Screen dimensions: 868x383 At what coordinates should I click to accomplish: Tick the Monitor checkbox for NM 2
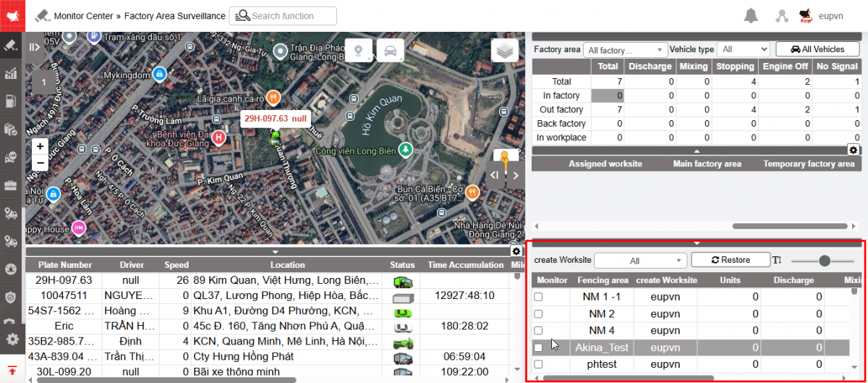pos(538,313)
